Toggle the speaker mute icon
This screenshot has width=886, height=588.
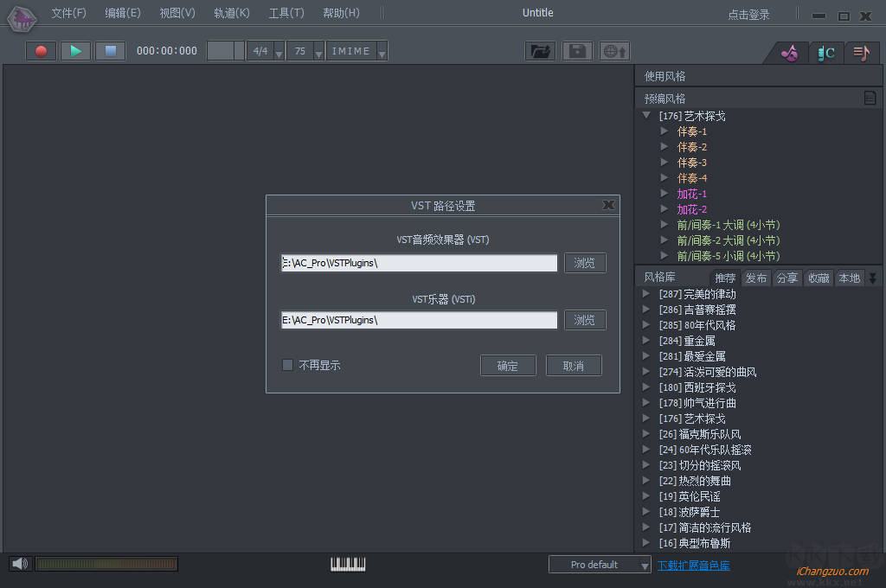point(20,563)
